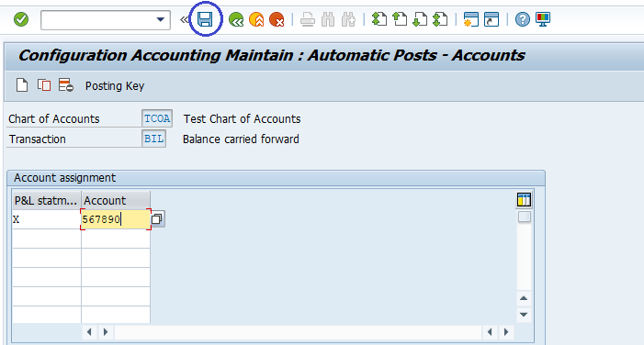This screenshot has width=644, height=345.
Task: Create a new session window icon
Action: 470,19
